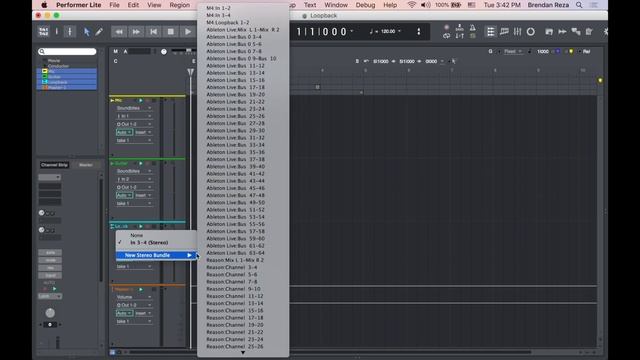The image size is (640, 360).
Task: Toggle Guitar track play-enable button
Action: (140, 163)
